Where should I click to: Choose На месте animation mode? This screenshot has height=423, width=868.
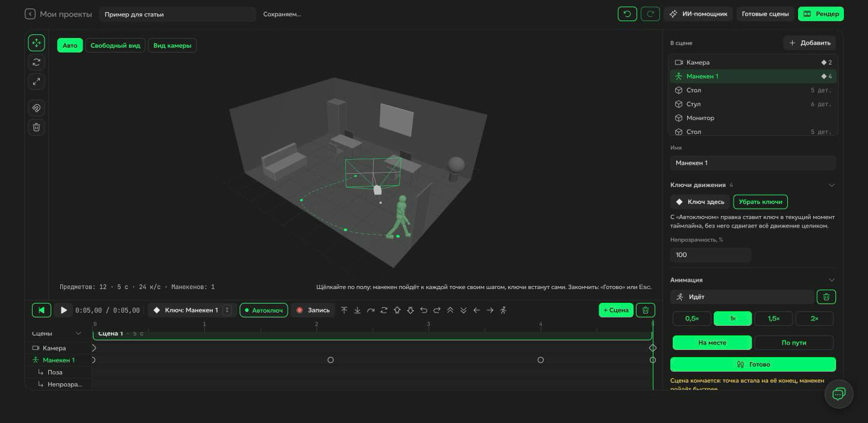(x=712, y=343)
